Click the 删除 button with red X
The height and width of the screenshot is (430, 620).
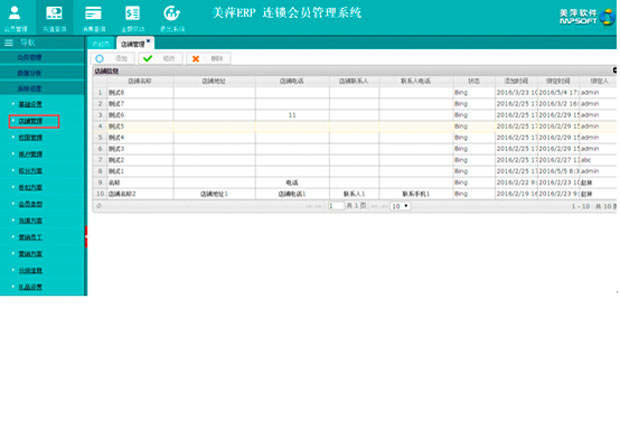click(208, 59)
